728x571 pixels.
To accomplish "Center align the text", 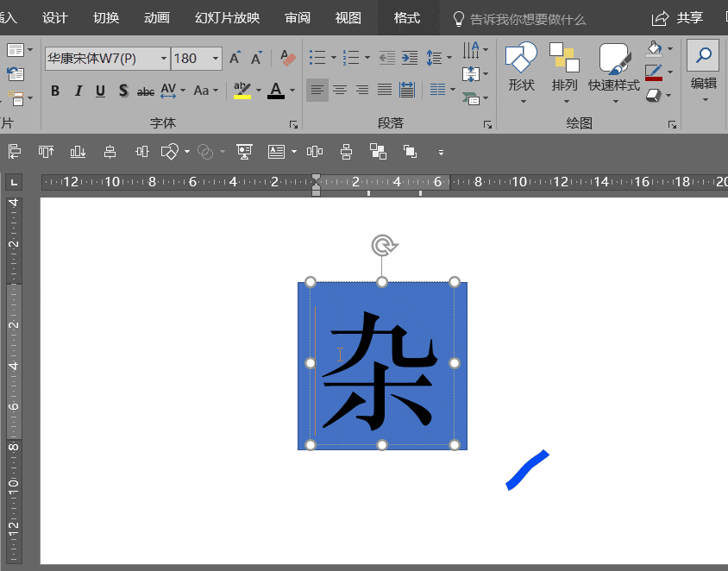I will [x=340, y=90].
